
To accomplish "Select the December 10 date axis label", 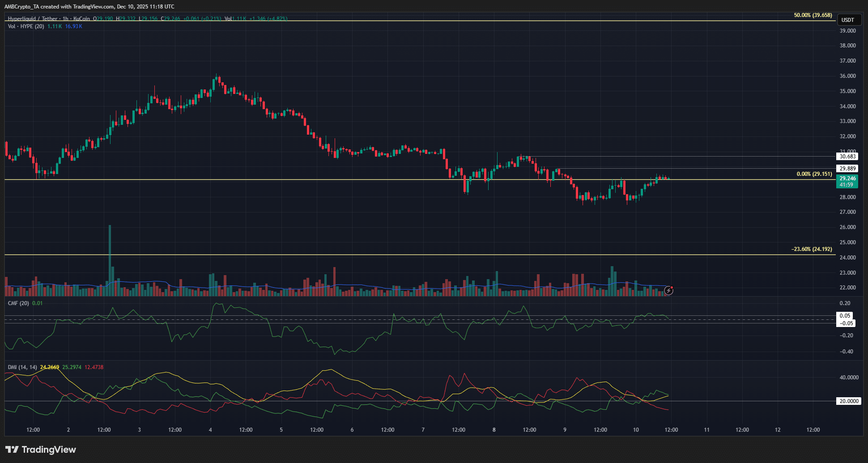I will [636, 429].
